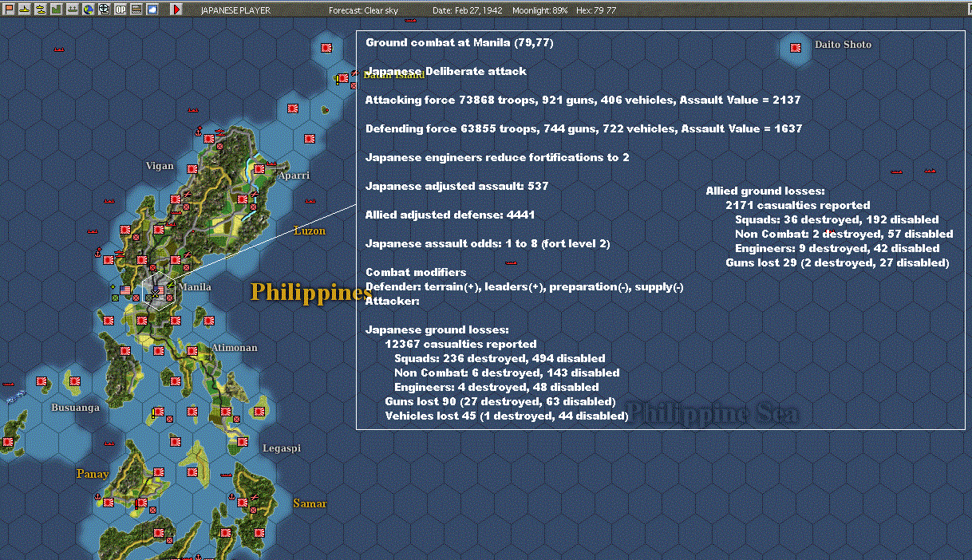Click the Manila city label
972x560 pixels.
coord(195,287)
